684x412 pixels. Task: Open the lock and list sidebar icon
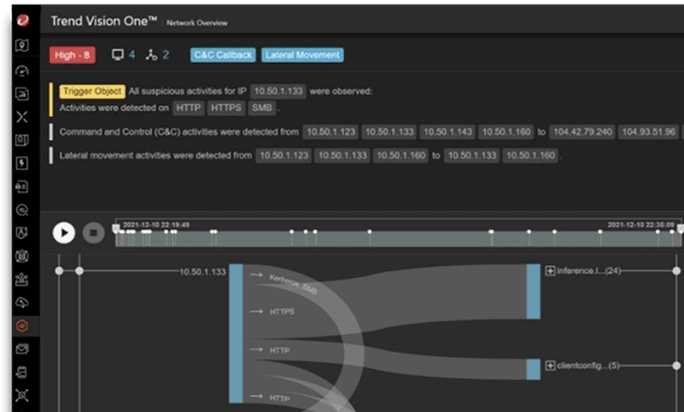(22, 186)
